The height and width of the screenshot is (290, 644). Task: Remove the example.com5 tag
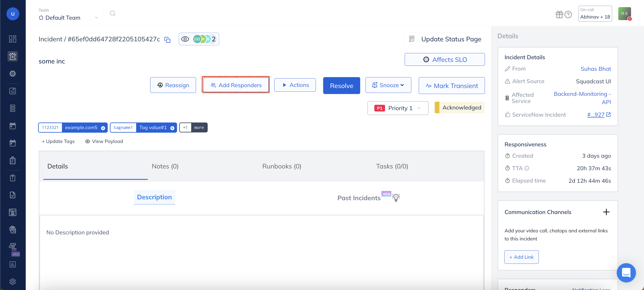[103, 128]
